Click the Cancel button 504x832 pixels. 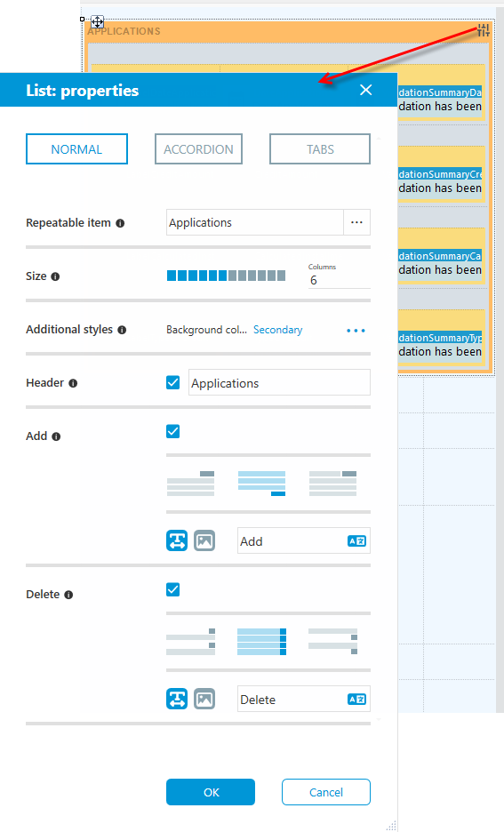click(x=325, y=792)
